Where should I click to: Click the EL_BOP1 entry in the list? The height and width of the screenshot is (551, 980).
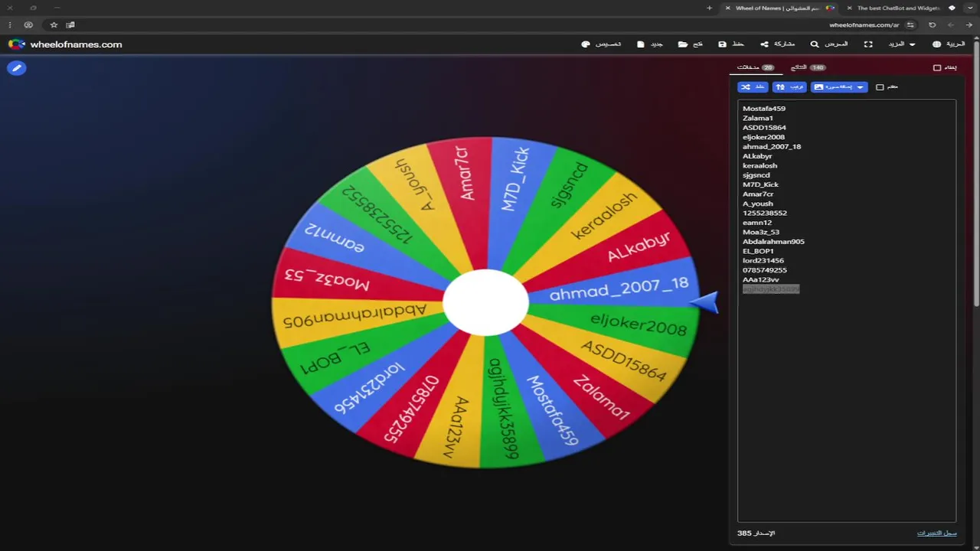758,251
